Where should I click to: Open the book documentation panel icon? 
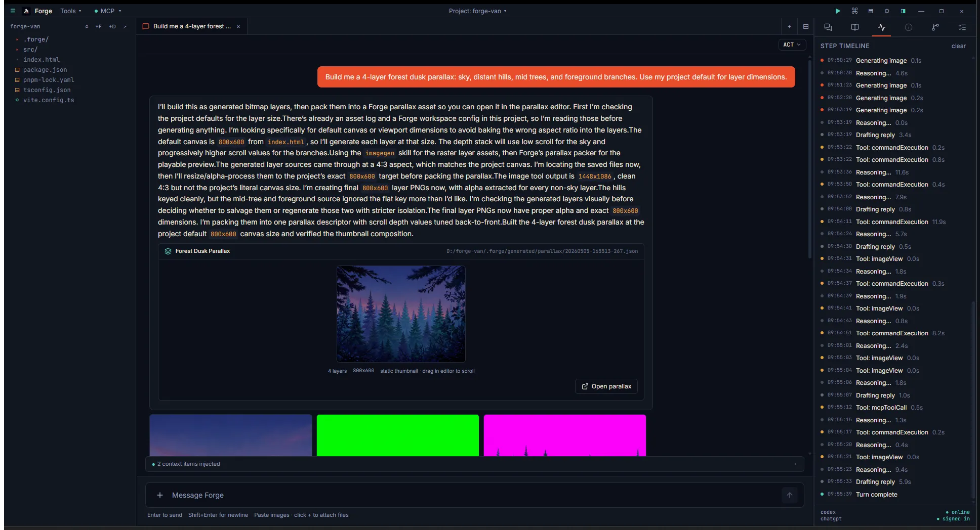[x=855, y=27]
